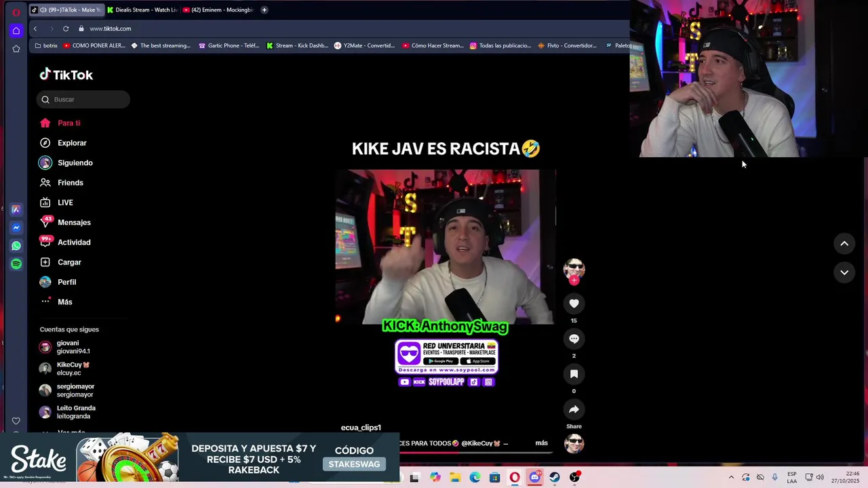
Task: Open Aria AI in Opera sidebar
Action: pyautogui.click(x=16, y=210)
